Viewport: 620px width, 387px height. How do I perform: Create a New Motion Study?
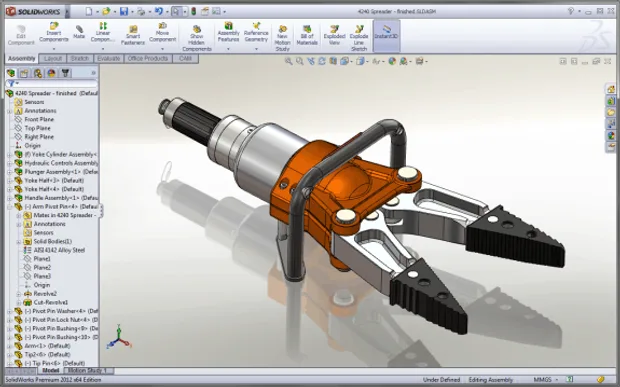coord(282,38)
